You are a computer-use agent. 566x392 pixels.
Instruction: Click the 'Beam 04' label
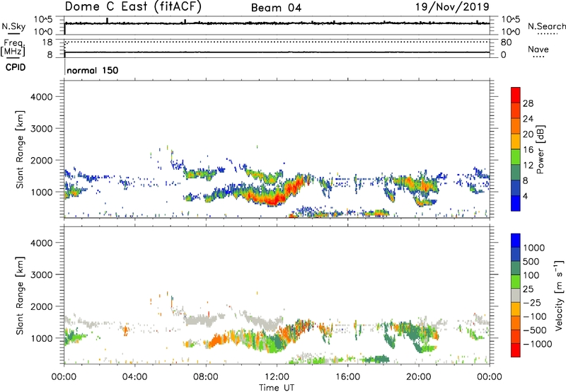point(276,8)
